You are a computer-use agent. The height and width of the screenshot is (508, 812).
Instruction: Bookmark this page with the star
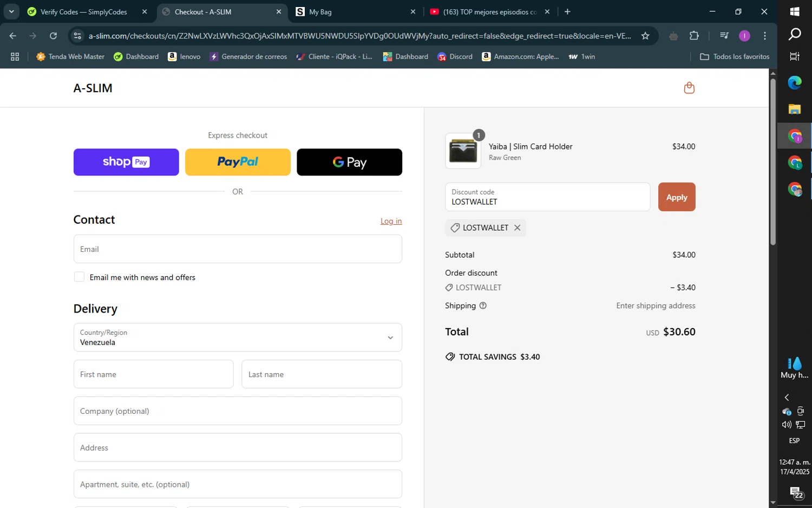click(645, 36)
